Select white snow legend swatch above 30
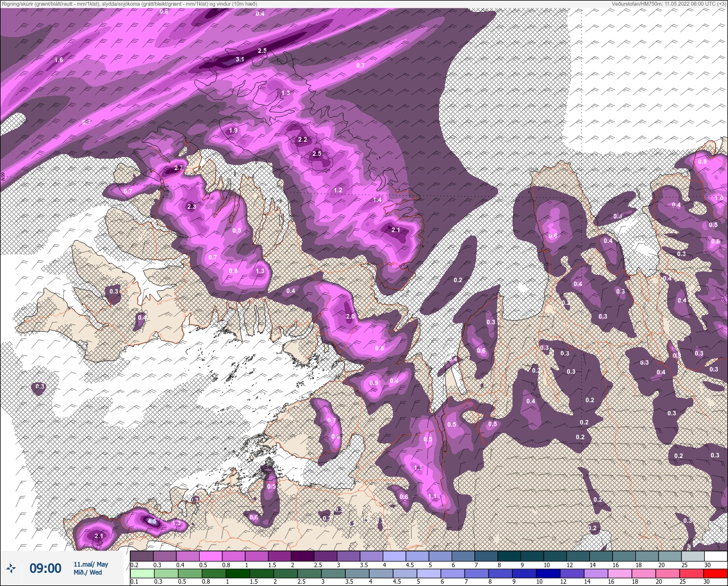This screenshot has height=586, width=728. 715,555
